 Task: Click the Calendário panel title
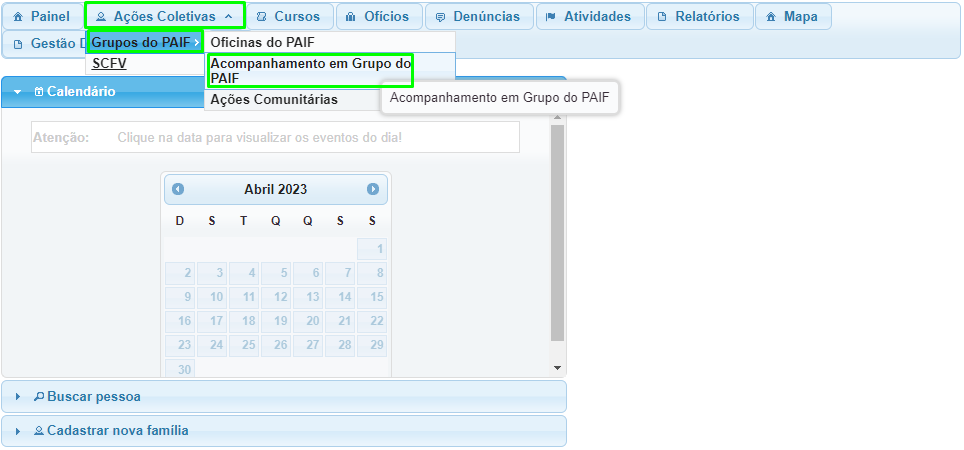[x=81, y=92]
